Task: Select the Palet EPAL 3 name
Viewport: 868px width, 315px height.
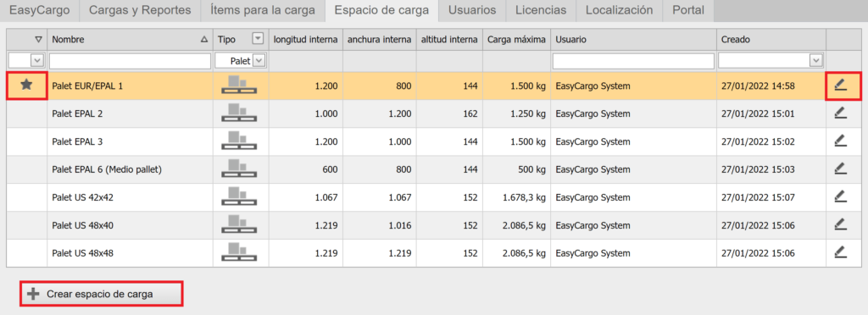Action: pyautogui.click(x=77, y=141)
